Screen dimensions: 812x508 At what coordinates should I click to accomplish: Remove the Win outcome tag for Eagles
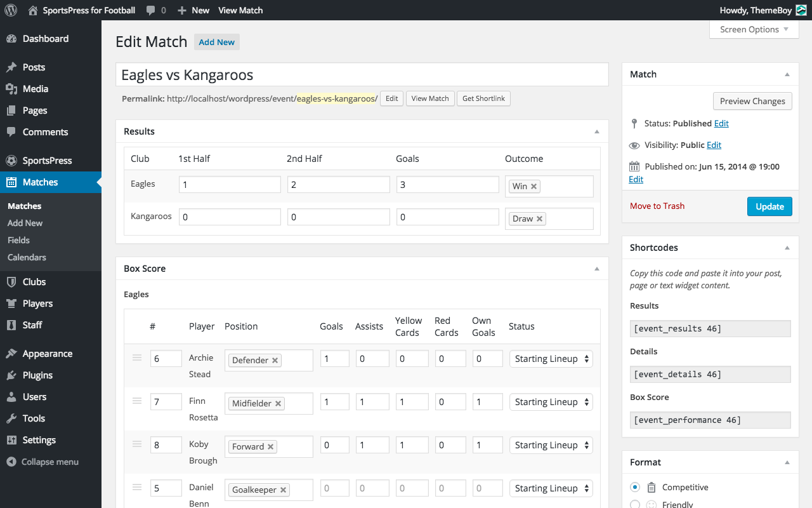(x=534, y=187)
